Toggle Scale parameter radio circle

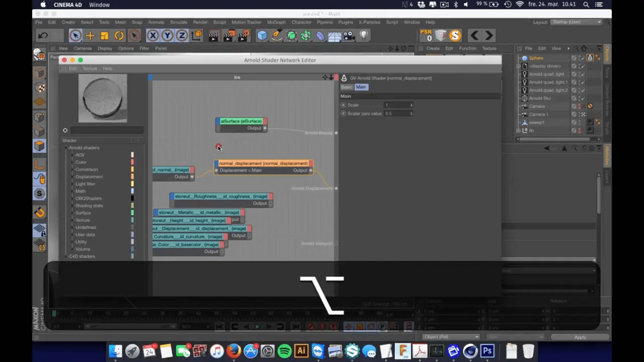point(343,105)
